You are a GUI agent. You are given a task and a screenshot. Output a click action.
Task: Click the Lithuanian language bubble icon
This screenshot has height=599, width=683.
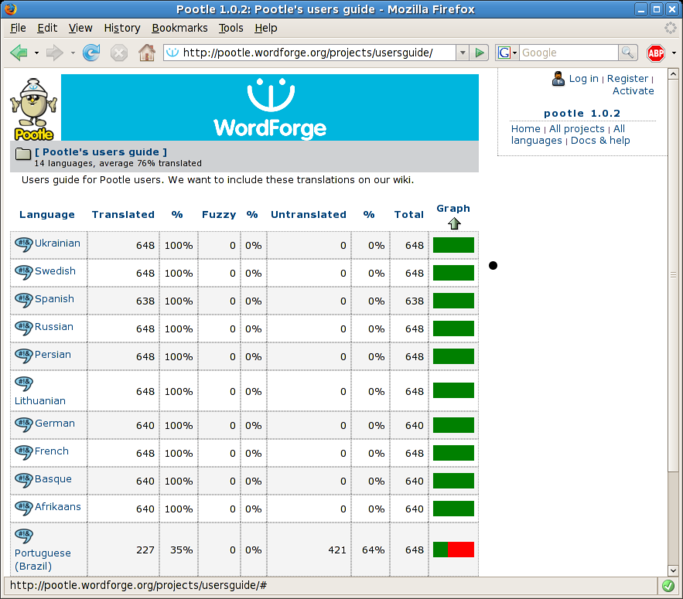24,384
